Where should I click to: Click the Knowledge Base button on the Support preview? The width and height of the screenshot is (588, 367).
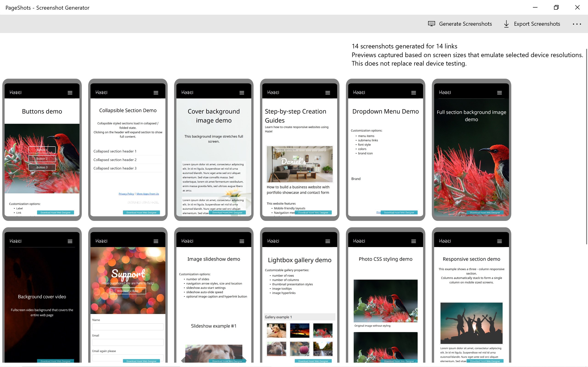(x=127, y=291)
